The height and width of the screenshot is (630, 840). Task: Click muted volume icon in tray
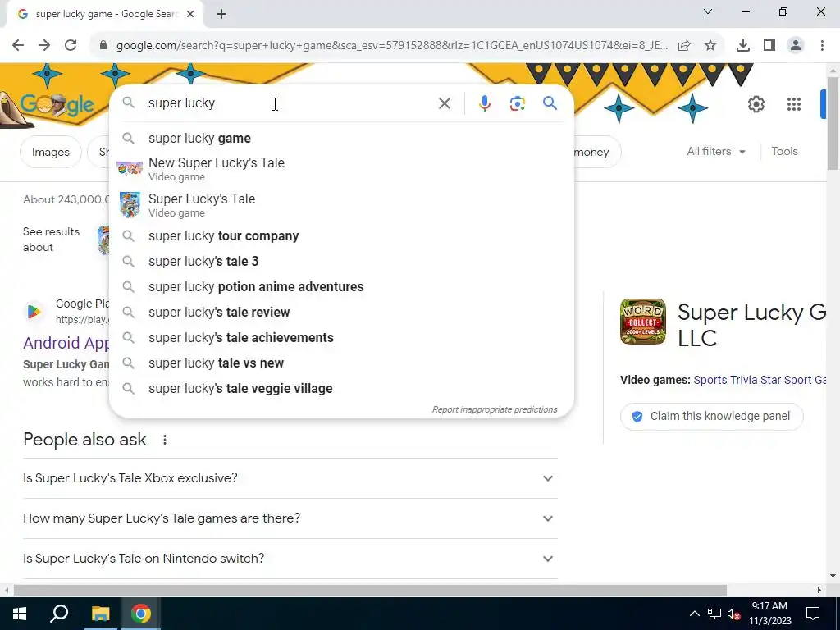point(734,614)
